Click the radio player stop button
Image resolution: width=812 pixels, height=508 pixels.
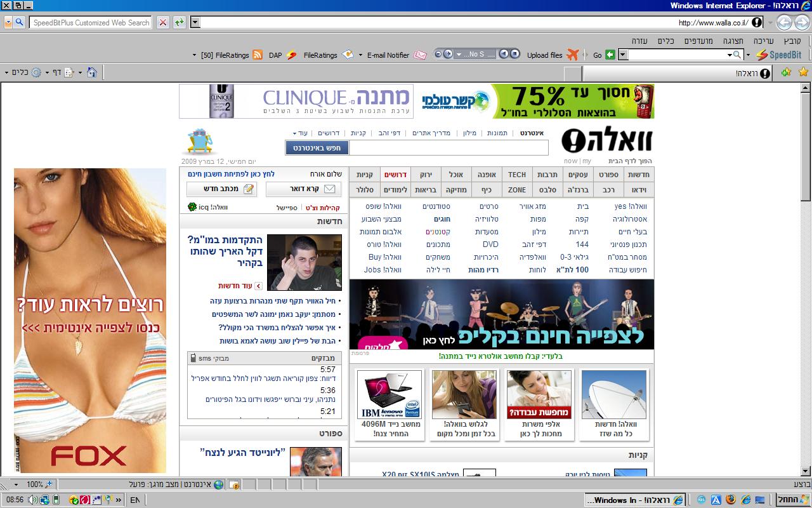coord(515,55)
